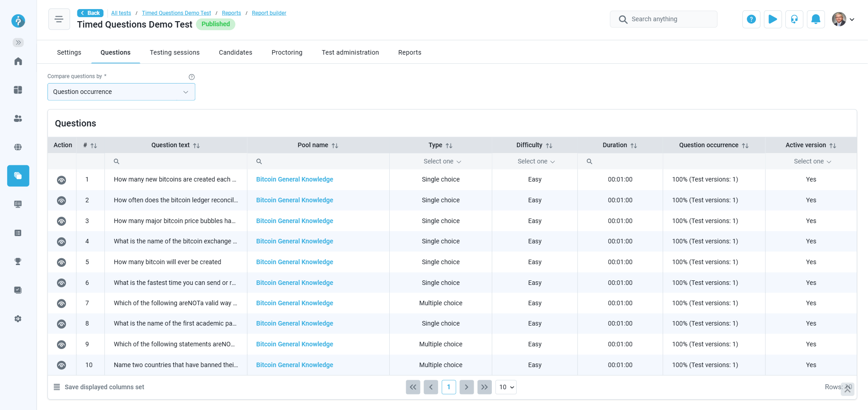Screen dimensions: 868x410
Task: Switch to the Test administration tab
Action: 350,52
